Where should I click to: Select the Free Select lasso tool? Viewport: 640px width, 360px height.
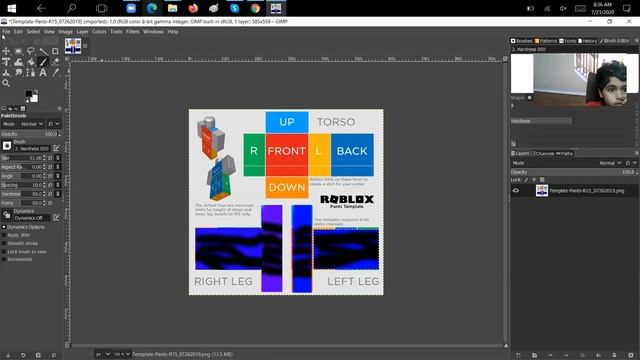pyautogui.click(x=31, y=51)
